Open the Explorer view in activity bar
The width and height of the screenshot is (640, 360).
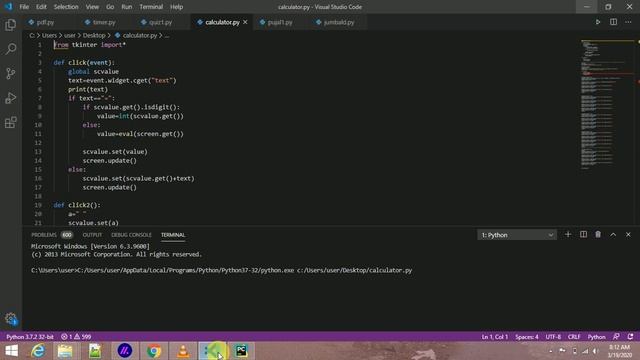coord(11,25)
